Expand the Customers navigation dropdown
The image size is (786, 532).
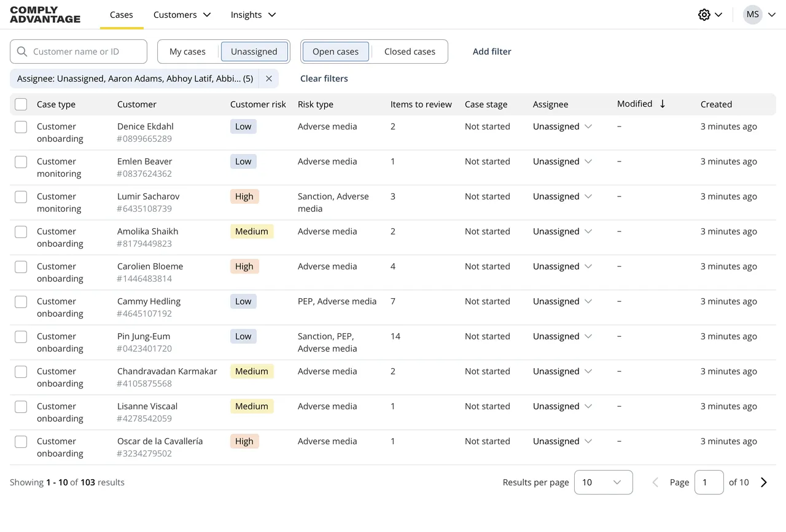click(x=182, y=15)
